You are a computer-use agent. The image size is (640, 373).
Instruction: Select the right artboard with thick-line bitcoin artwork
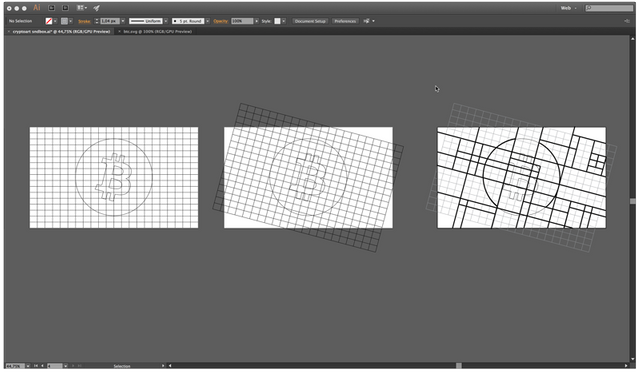522,178
